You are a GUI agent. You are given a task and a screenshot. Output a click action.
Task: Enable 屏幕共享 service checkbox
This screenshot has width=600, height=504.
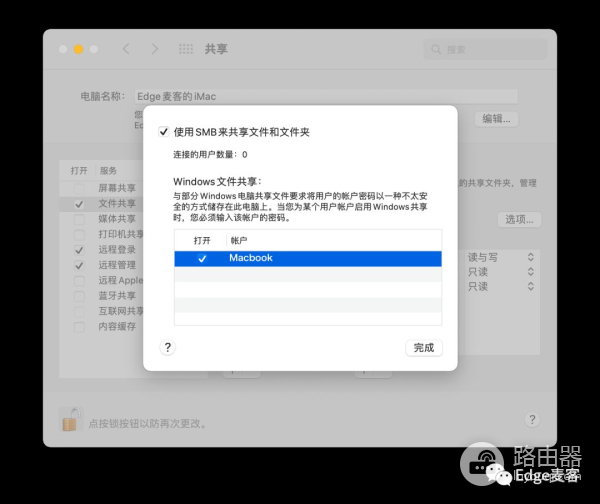coord(79,188)
